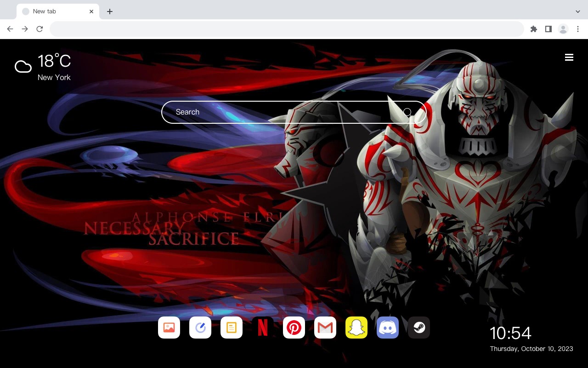Open Chrome's three-dot menu
Viewport: 588px width, 368px height.
click(578, 29)
